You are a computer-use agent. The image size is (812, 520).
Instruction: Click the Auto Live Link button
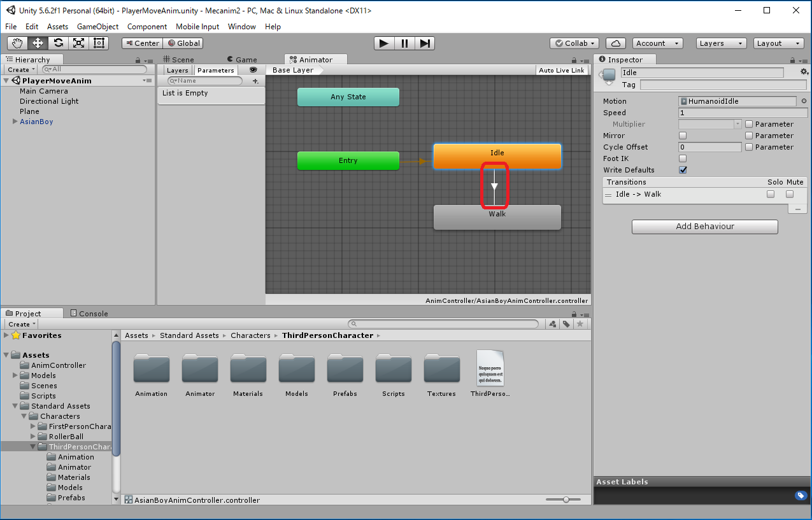(x=561, y=70)
